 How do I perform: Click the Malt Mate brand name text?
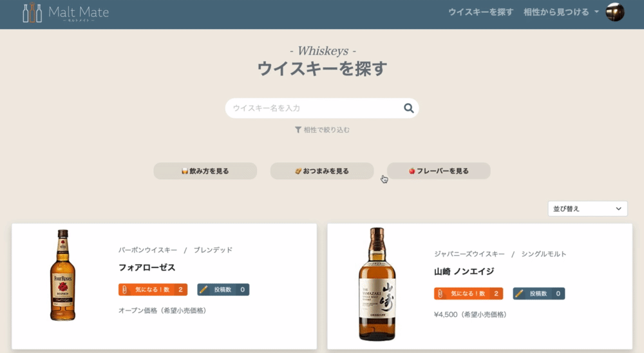click(79, 12)
